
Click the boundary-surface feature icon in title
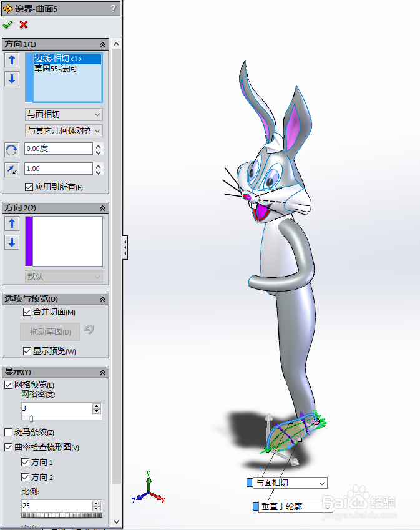(x=7, y=9)
